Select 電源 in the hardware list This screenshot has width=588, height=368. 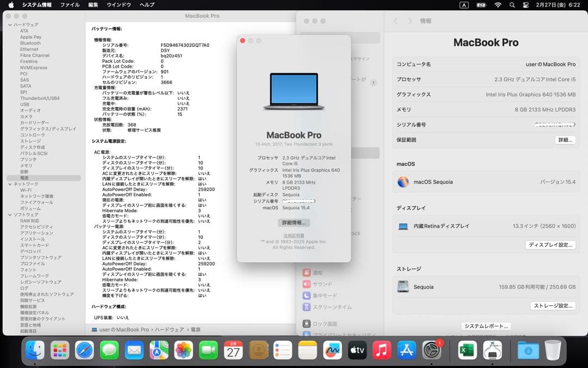click(44, 178)
